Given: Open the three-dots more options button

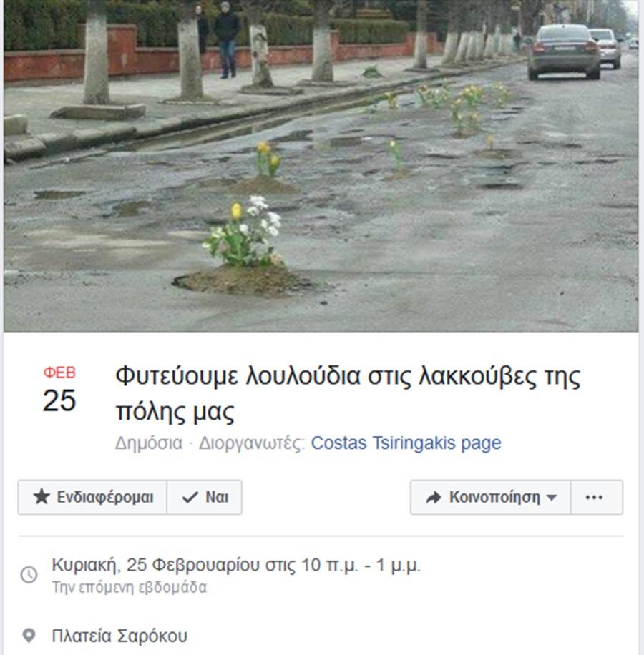Looking at the screenshot, I should click(x=596, y=497).
